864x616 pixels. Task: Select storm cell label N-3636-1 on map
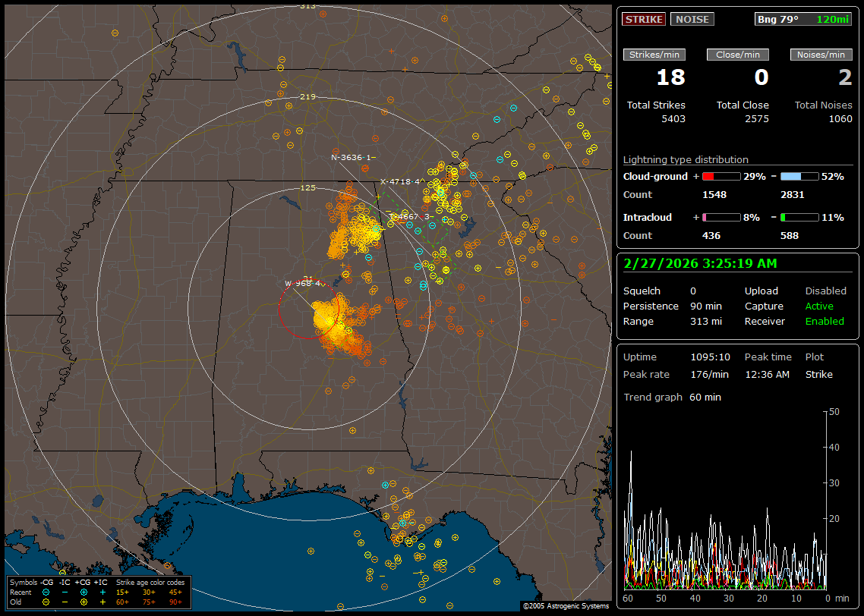(352, 158)
